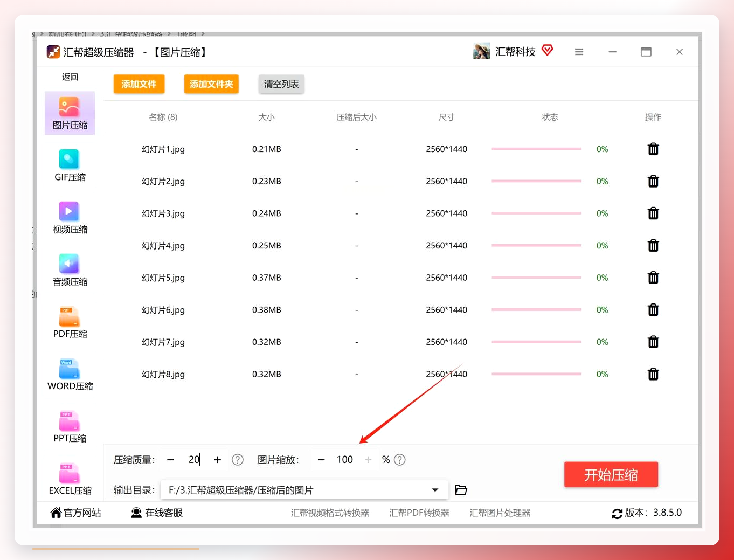Decrease 图片缩放 with the minus stepper
Screen dimensions: 734x560
click(x=321, y=460)
